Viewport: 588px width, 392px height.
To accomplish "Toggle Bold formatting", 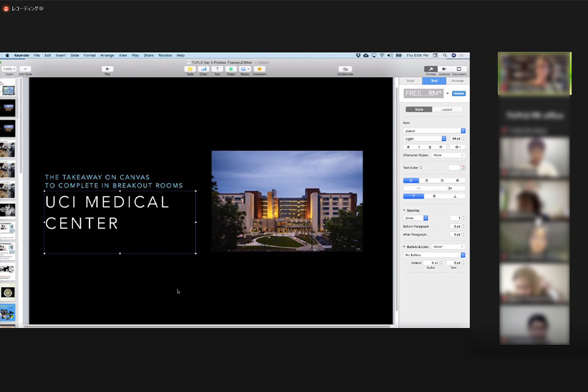I will (x=408, y=147).
